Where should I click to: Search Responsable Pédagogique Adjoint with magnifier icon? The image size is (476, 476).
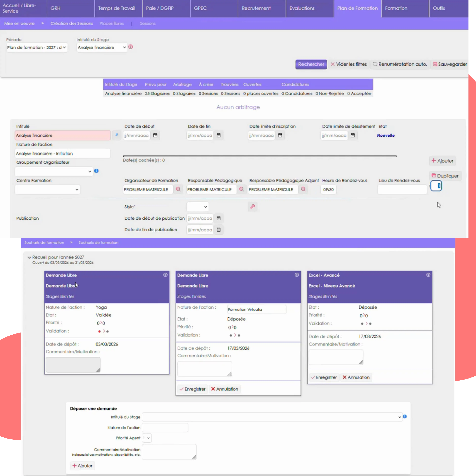pos(303,189)
